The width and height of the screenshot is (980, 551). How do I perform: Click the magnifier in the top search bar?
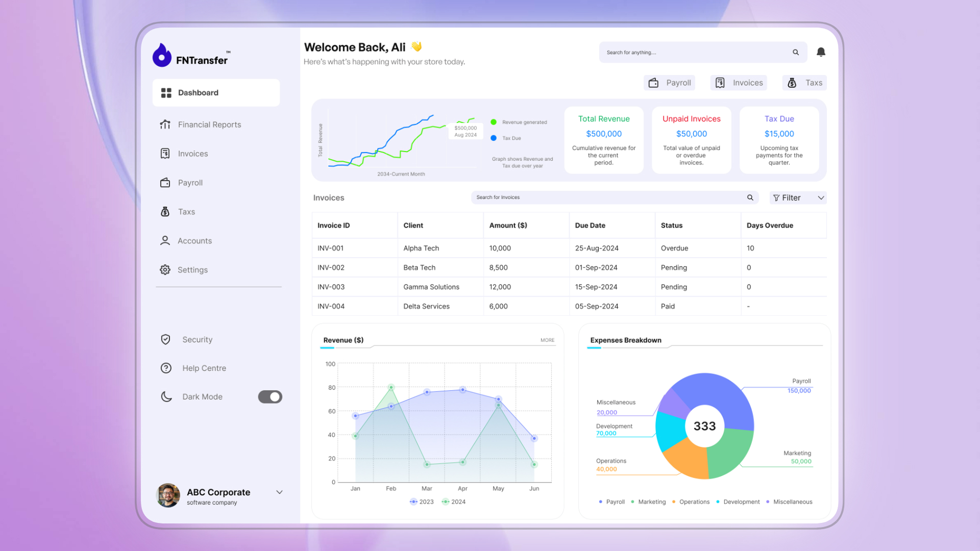pyautogui.click(x=796, y=53)
